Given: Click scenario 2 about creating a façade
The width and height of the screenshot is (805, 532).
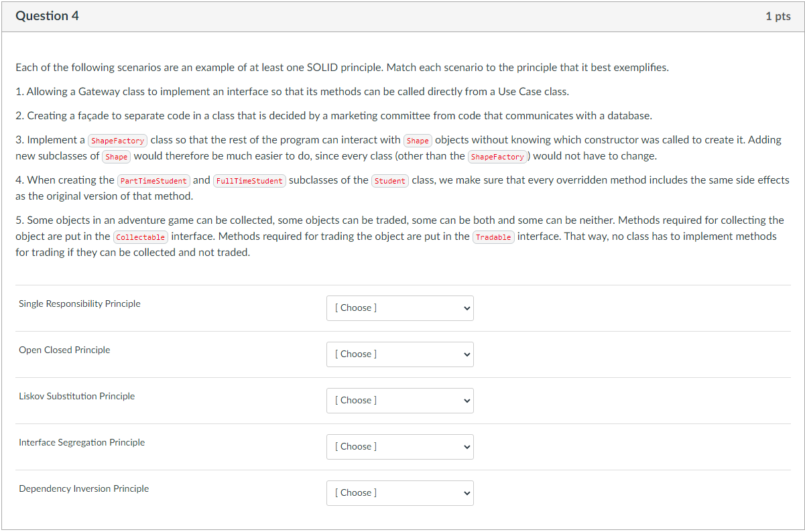Looking at the screenshot, I should point(334,116).
